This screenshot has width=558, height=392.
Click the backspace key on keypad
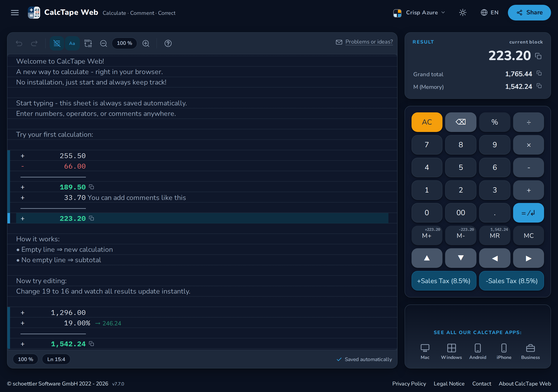(x=461, y=122)
